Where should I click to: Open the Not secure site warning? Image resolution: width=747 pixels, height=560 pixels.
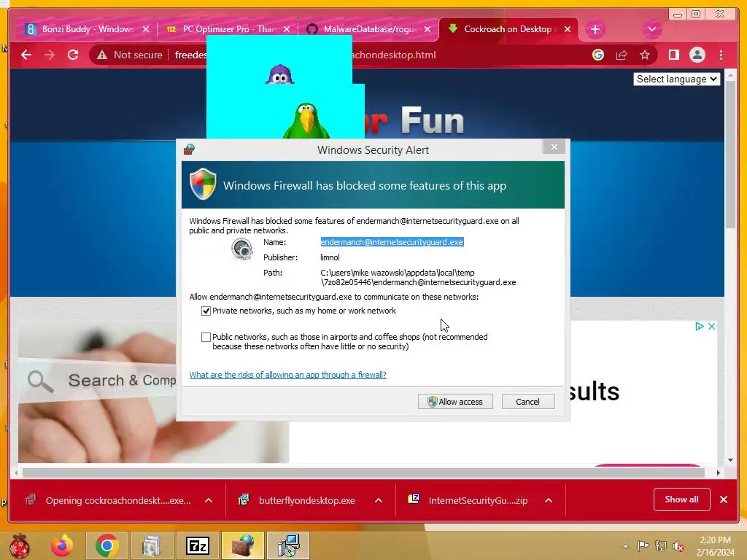point(130,55)
